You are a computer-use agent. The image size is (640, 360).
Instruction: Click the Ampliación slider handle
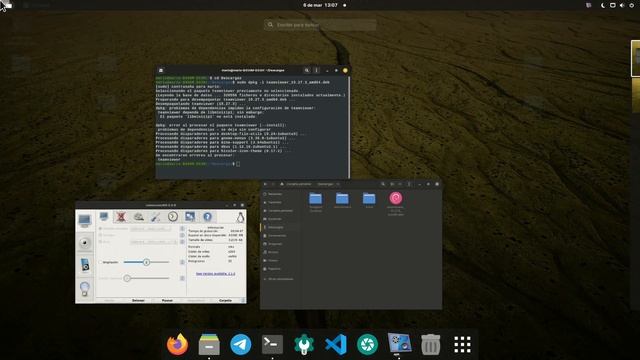pyautogui.click(x=146, y=262)
